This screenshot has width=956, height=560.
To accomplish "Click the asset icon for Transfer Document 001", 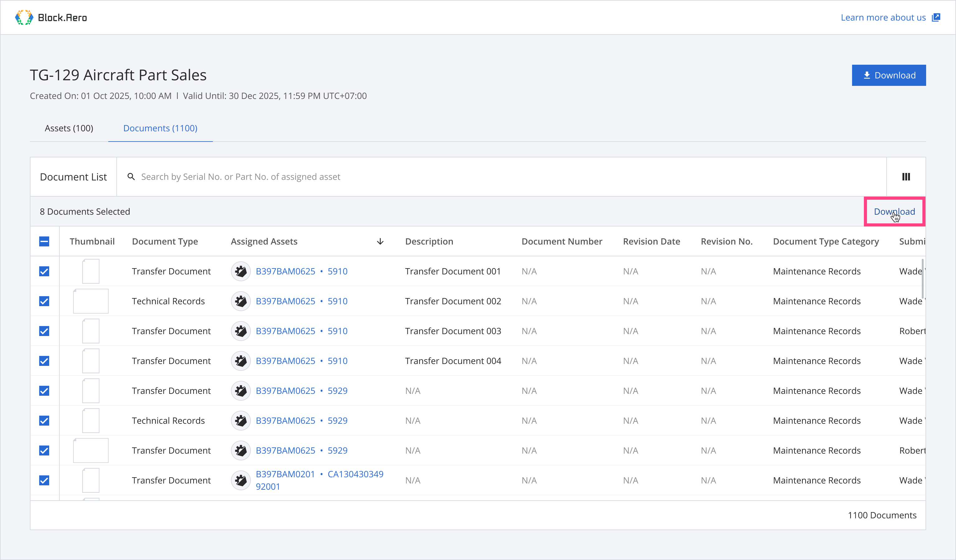I will click(x=241, y=272).
